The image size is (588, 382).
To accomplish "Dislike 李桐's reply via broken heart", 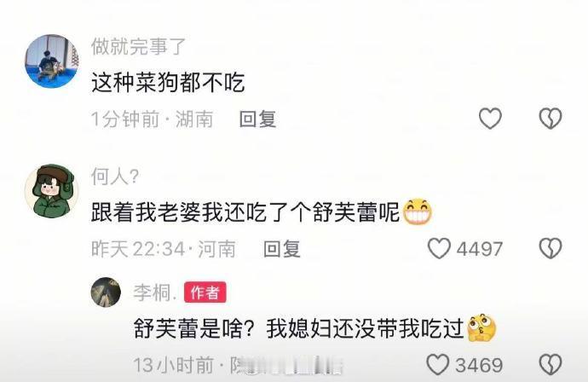I will 551,364.
